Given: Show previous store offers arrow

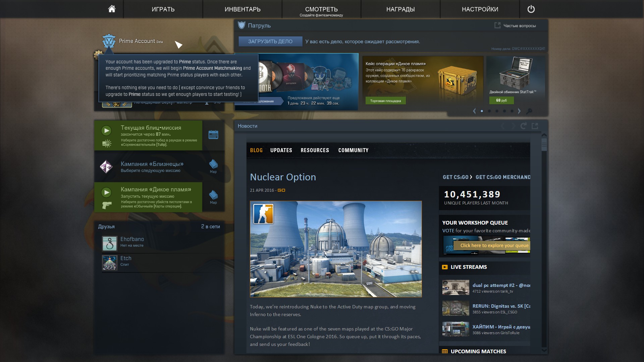Looking at the screenshot, I should pos(474,111).
